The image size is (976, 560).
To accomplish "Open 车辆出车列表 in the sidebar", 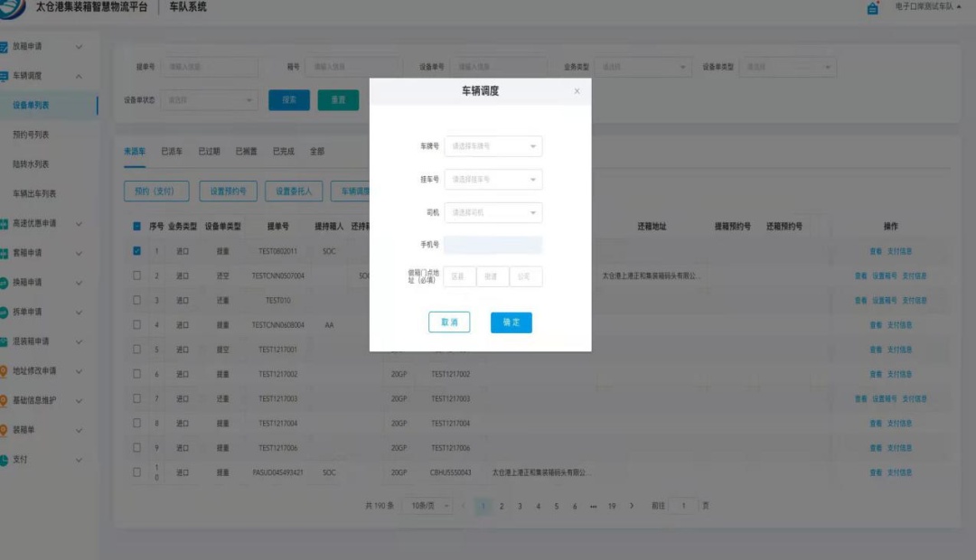I will (35, 194).
